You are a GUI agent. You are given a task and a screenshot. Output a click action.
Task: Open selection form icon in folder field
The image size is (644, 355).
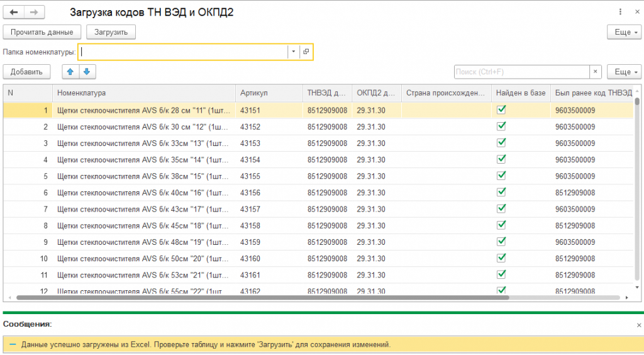click(x=306, y=52)
